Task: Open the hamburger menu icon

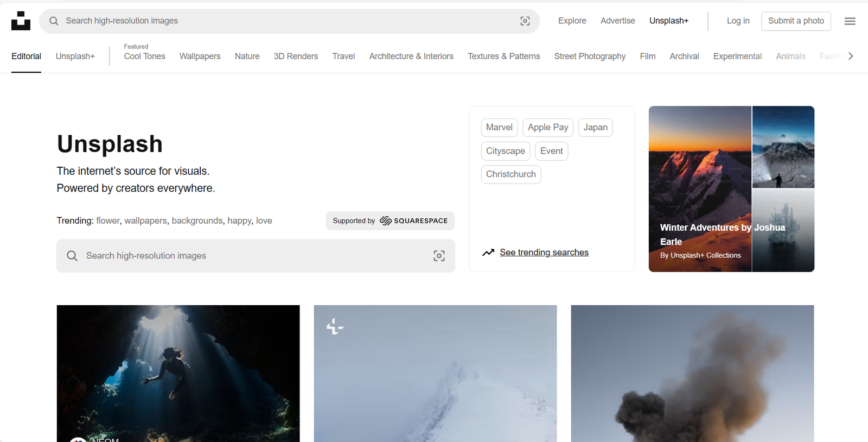Action: [850, 21]
